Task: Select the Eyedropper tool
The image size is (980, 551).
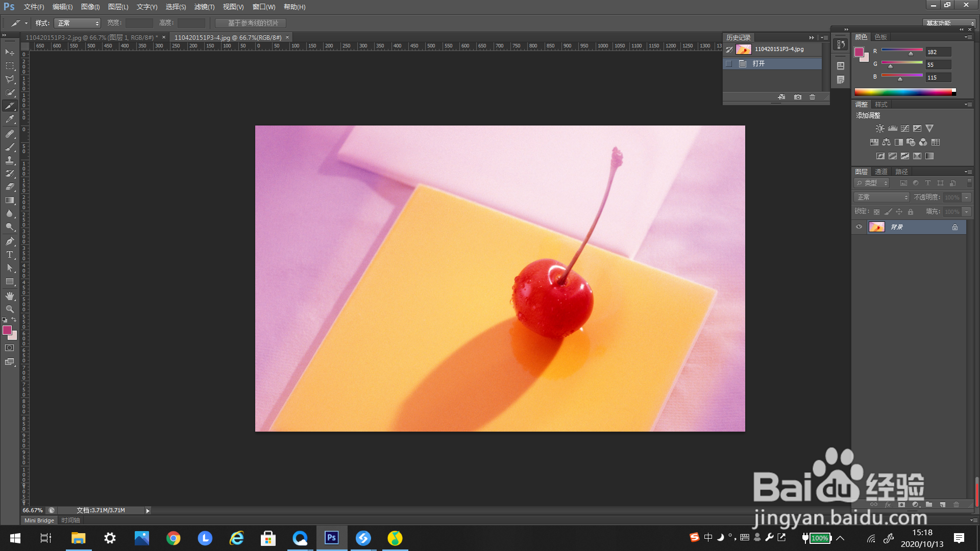Action: click(10, 119)
